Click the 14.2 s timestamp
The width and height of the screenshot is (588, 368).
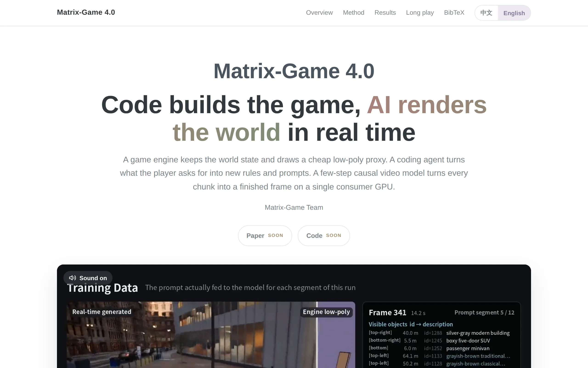tap(418, 313)
